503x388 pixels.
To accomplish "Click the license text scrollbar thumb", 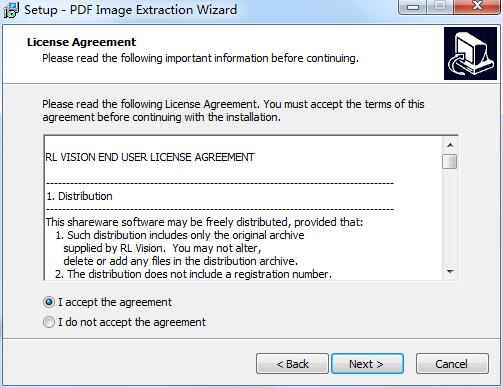I will click(x=450, y=162).
